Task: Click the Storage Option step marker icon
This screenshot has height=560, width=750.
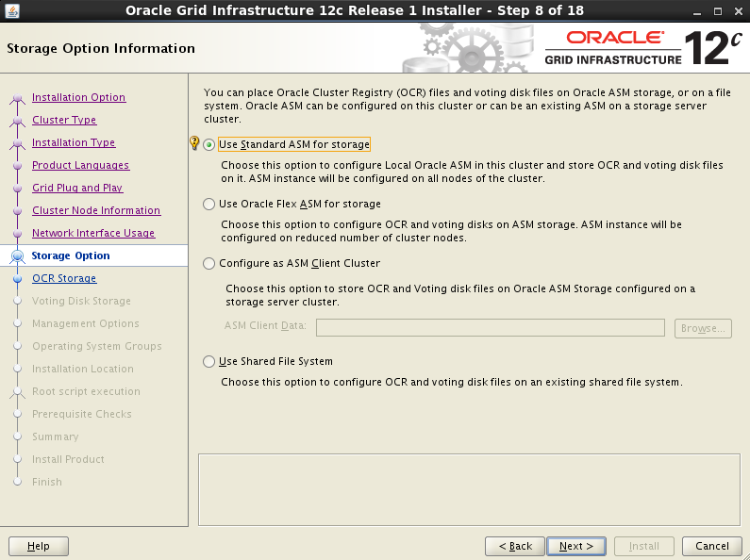Action: [x=17, y=256]
